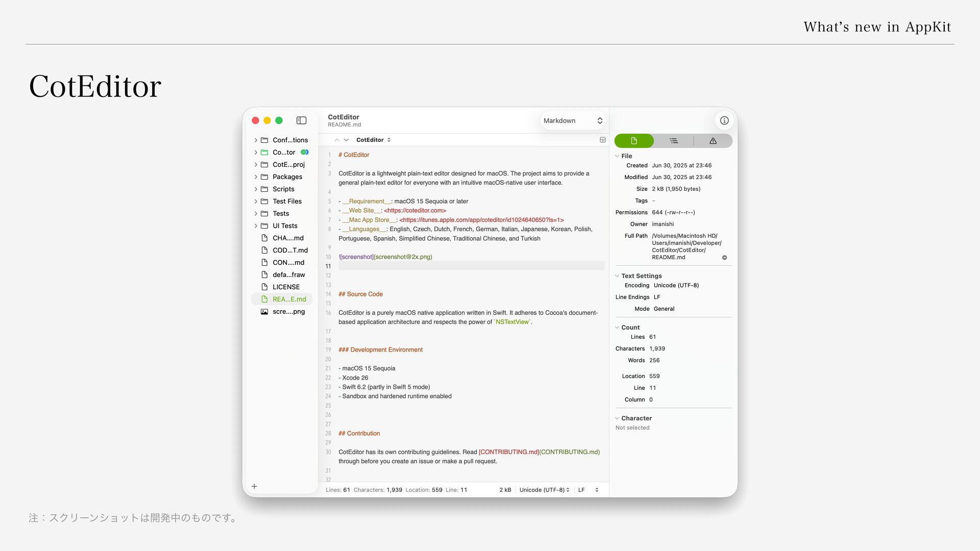The width and height of the screenshot is (980, 551).
Task: Click the Permissions value 644 (-rw-r--r--)
Action: click(673, 212)
